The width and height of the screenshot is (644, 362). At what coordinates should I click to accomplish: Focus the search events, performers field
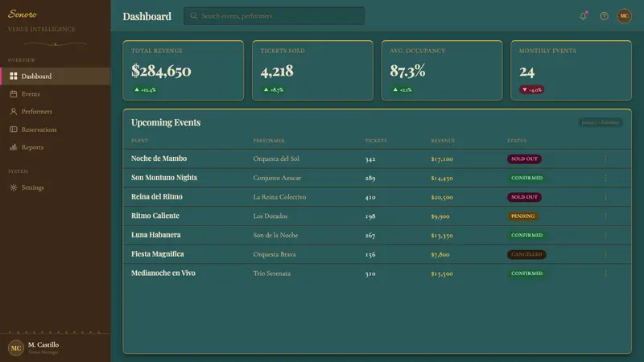(274, 16)
